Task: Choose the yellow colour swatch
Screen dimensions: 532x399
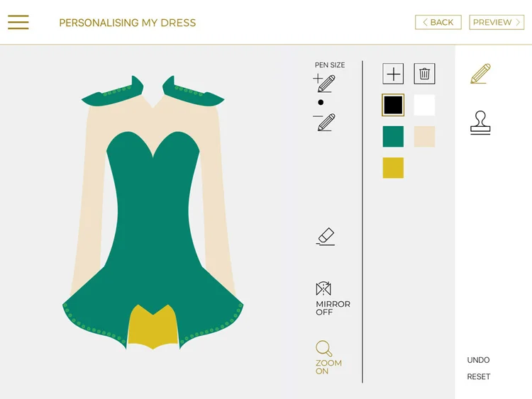Action: (393, 167)
